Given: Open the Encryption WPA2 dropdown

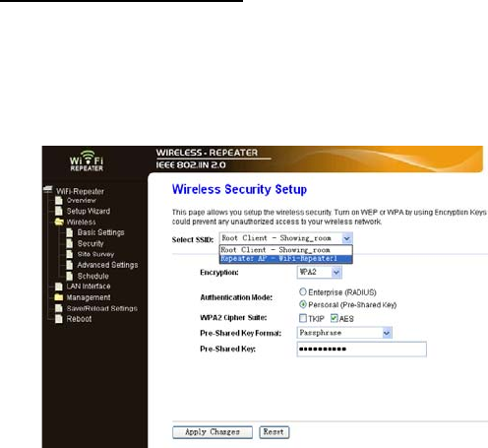Looking at the screenshot, I should [x=320, y=272].
